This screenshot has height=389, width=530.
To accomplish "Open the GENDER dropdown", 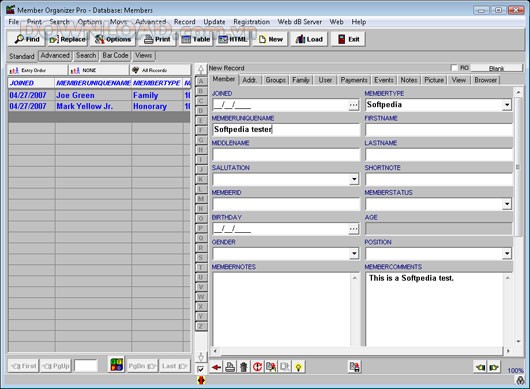I will (x=354, y=253).
